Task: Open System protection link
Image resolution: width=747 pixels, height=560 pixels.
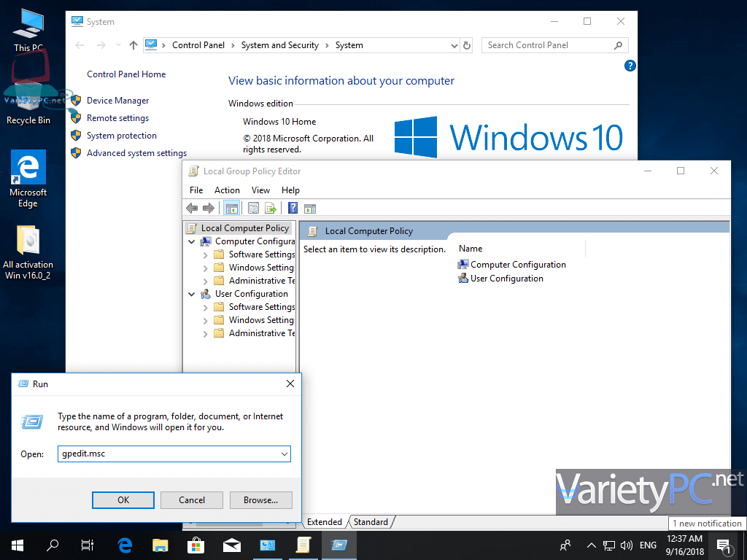Action: [122, 136]
